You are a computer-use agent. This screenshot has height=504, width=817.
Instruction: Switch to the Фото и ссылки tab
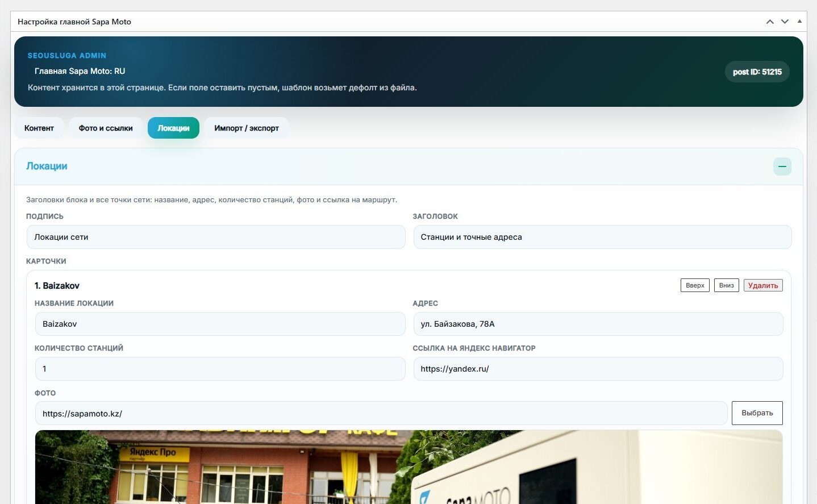[x=106, y=128]
